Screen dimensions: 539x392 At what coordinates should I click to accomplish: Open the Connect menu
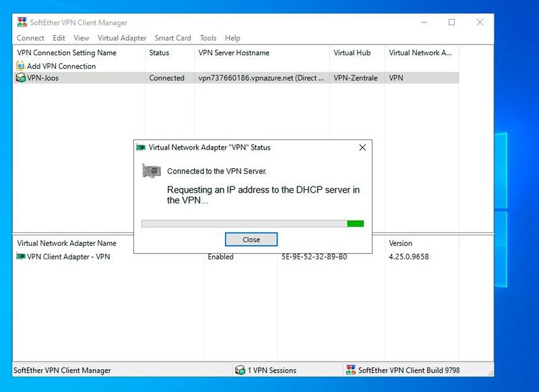click(30, 38)
